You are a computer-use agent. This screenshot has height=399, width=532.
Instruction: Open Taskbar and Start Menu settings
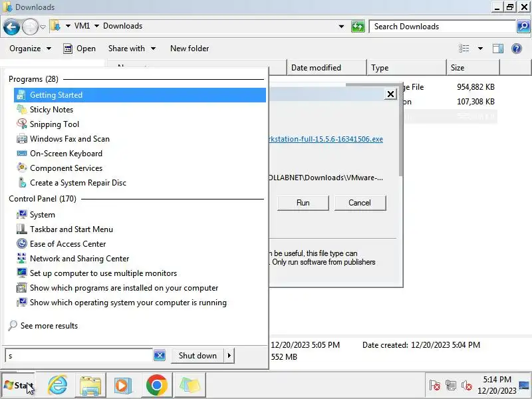point(71,229)
